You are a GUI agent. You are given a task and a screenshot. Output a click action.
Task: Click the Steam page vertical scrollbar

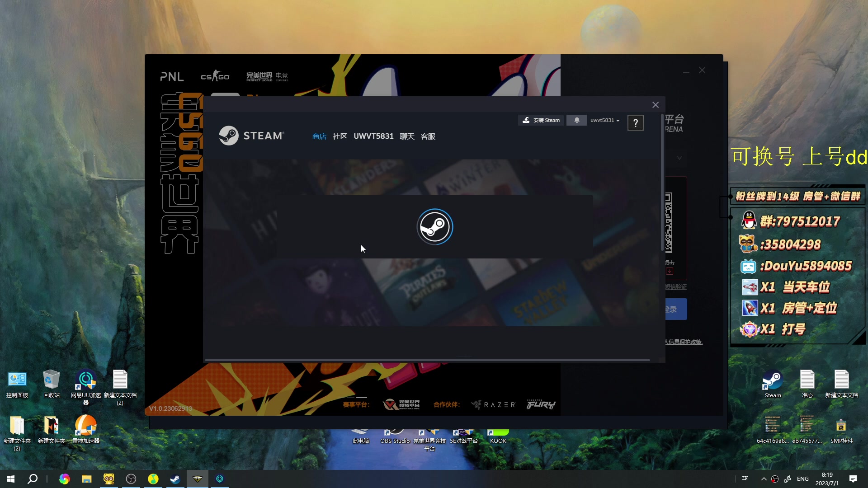point(662,183)
